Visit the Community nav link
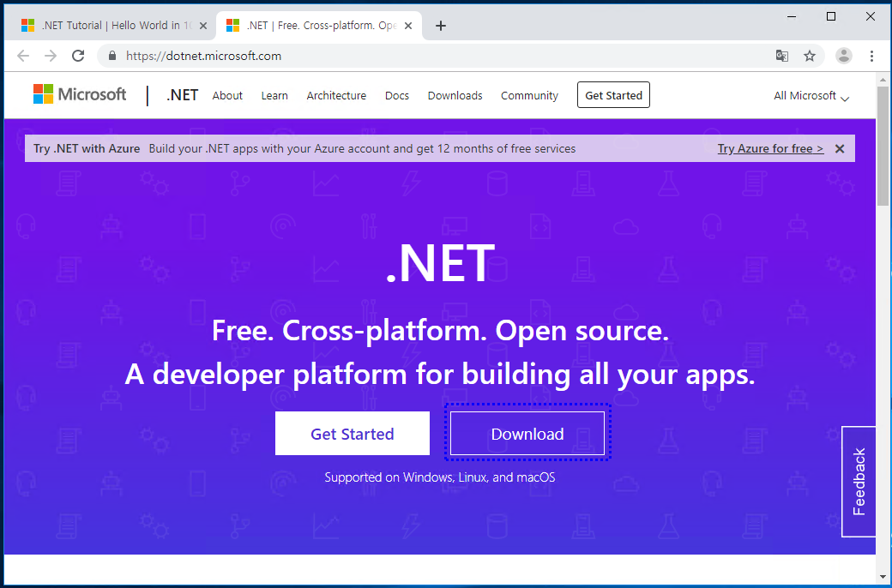 pos(530,95)
